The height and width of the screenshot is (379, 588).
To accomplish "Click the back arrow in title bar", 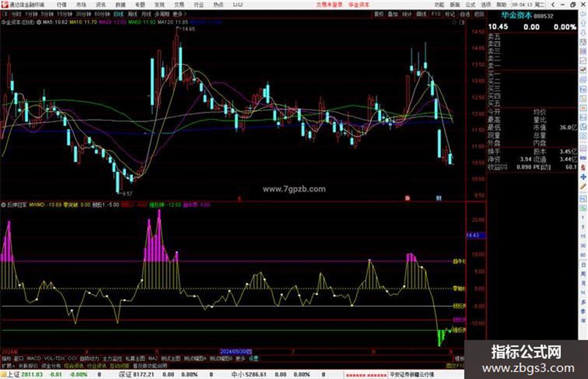I will tap(553, 5).
